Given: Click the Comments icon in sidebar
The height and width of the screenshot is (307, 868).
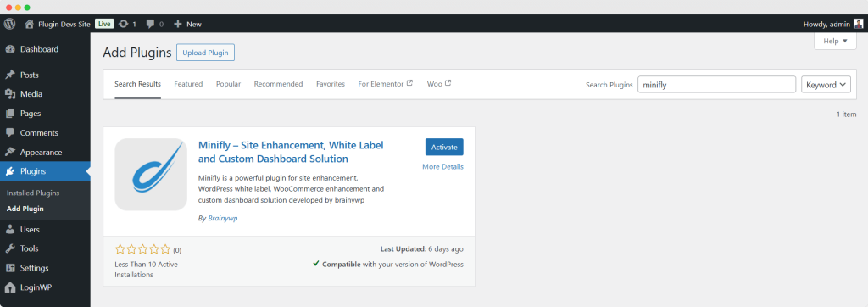Looking at the screenshot, I should pyautogui.click(x=10, y=133).
